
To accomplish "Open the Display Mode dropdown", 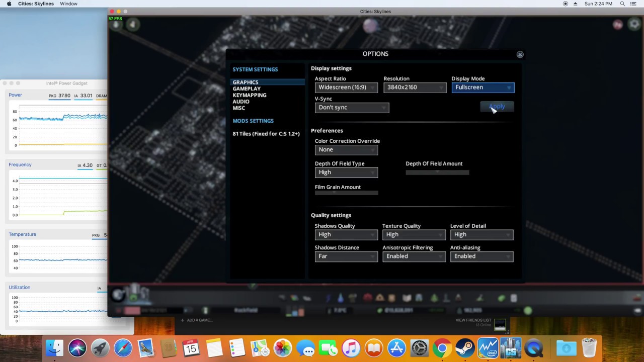I will [483, 87].
